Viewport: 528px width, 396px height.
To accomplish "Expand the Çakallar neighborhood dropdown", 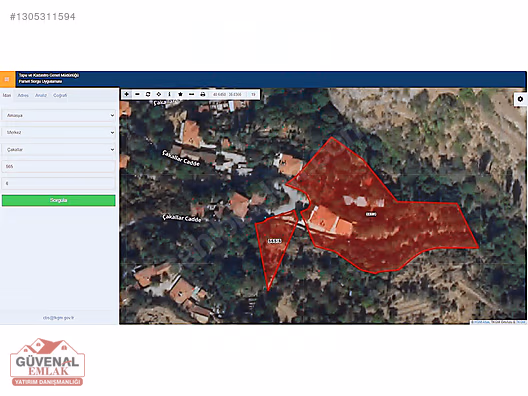I will (x=59, y=150).
